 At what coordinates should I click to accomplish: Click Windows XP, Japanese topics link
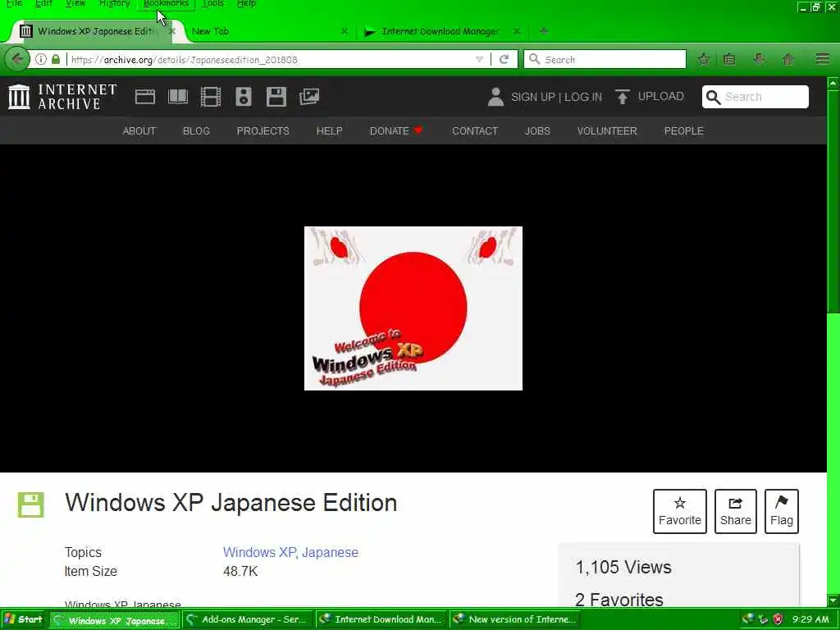point(290,552)
